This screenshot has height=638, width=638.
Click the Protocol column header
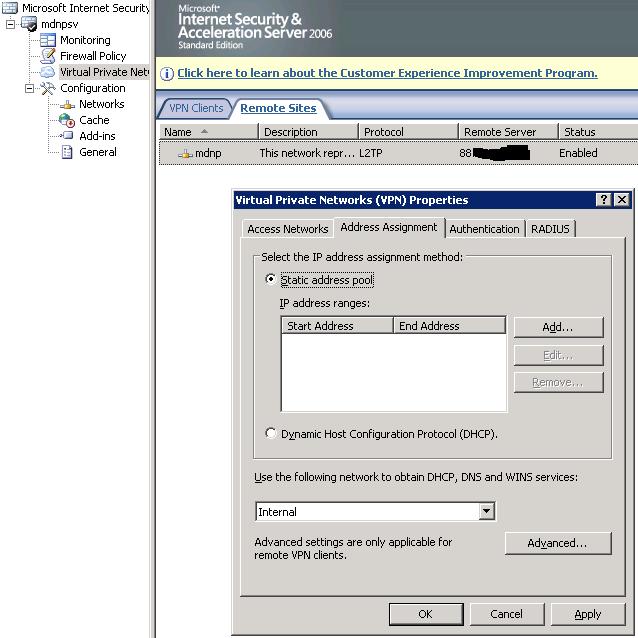(x=409, y=132)
